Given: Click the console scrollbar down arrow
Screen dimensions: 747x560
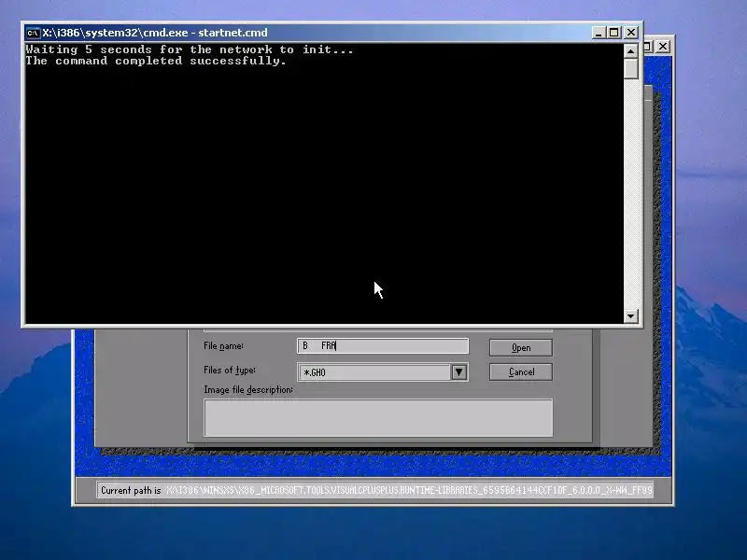Looking at the screenshot, I should (631, 315).
